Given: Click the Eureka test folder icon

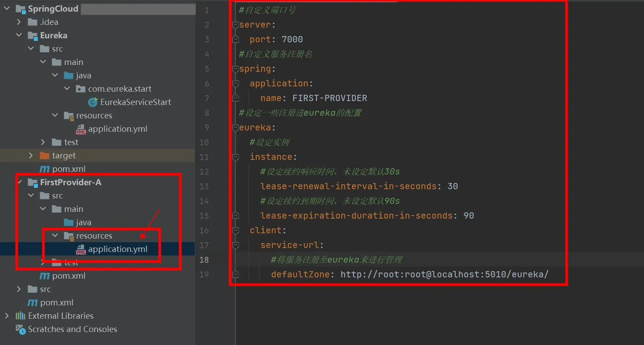Looking at the screenshot, I should coord(57,142).
